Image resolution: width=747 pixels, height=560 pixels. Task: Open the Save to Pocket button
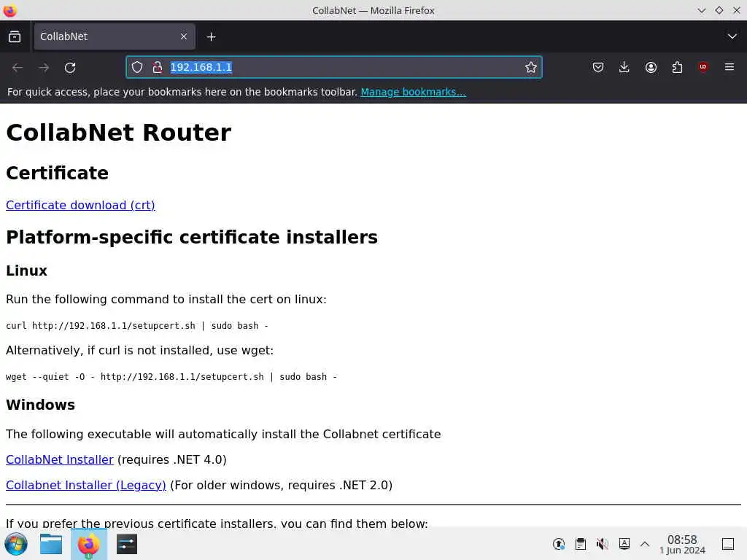click(598, 67)
